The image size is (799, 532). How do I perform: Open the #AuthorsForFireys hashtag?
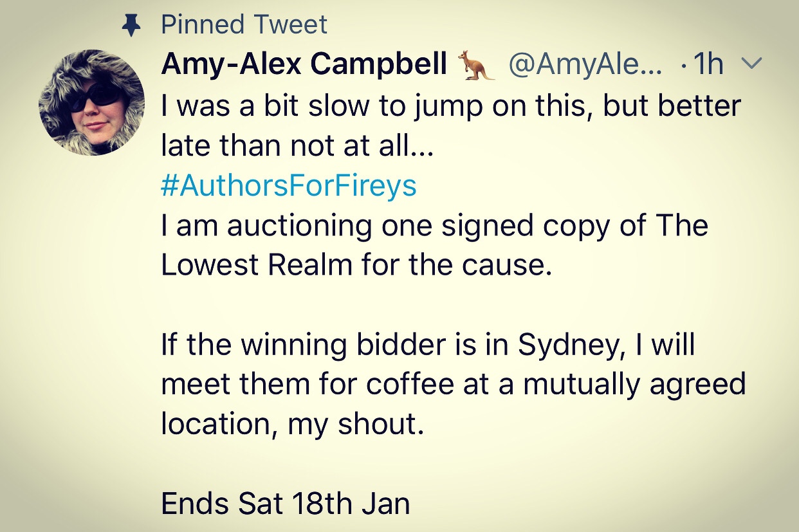coord(289,186)
